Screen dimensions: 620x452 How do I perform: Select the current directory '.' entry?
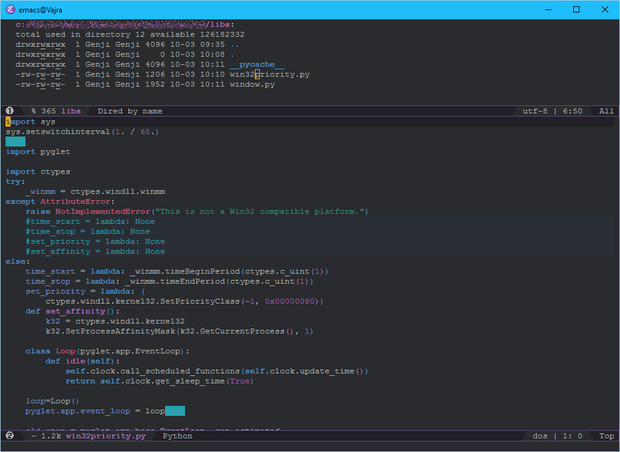(x=232, y=55)
